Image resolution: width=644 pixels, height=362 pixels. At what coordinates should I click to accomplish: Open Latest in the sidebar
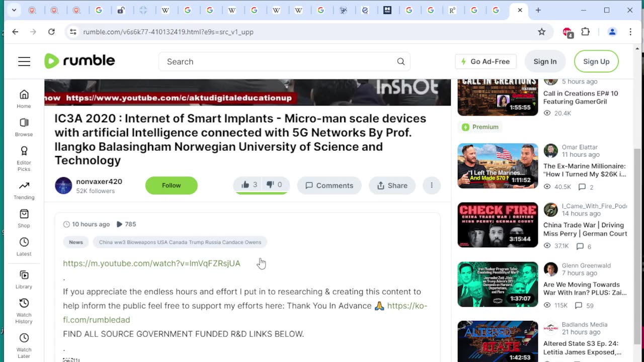click(x=24, y=247)
